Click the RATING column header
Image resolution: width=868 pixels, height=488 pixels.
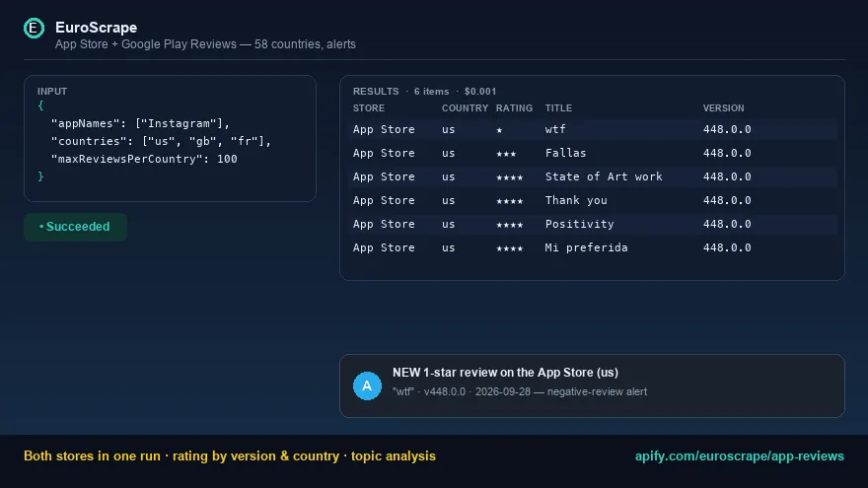514,107
